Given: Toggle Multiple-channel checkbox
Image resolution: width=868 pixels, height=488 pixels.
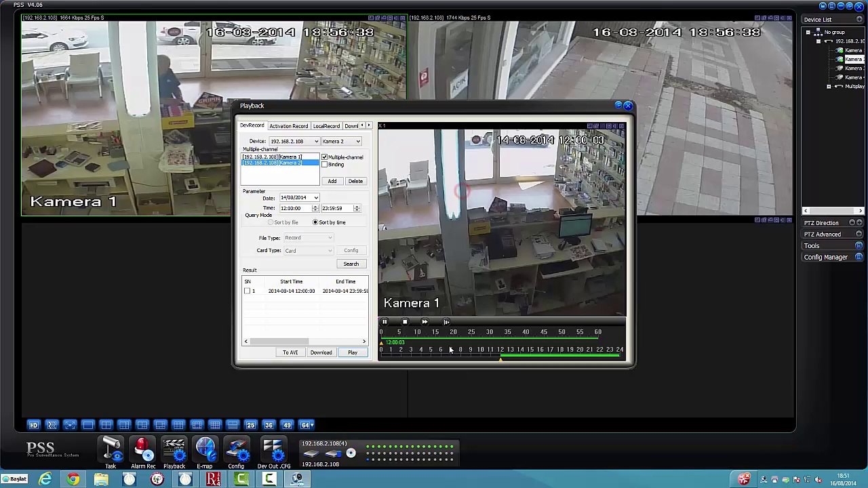Looking at the screenshot, I should (325, 157).
